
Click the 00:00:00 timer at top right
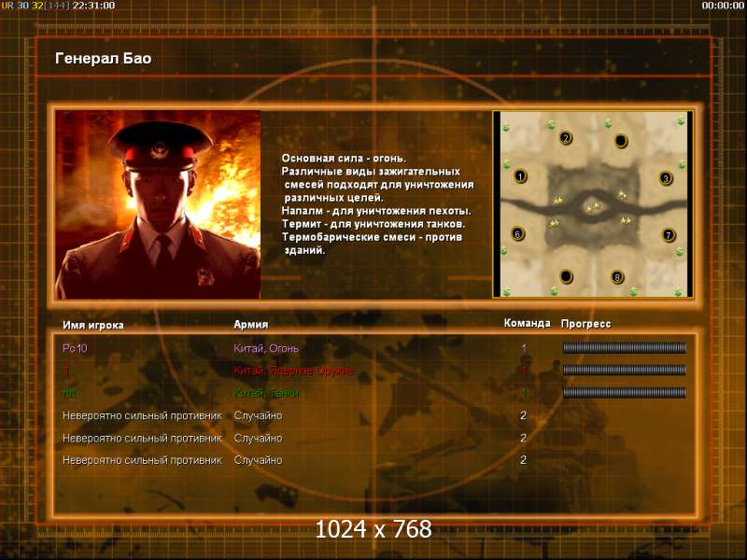(x=723, y=6)
